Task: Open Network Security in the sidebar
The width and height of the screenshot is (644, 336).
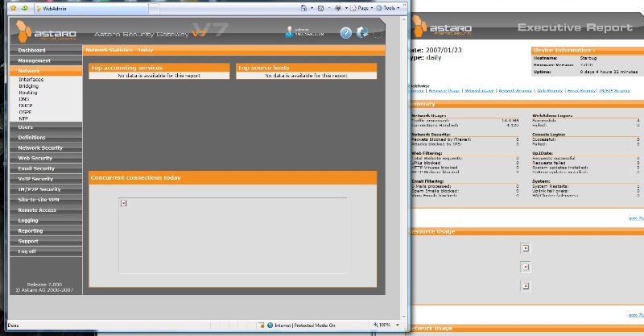Action: [40, 148]
